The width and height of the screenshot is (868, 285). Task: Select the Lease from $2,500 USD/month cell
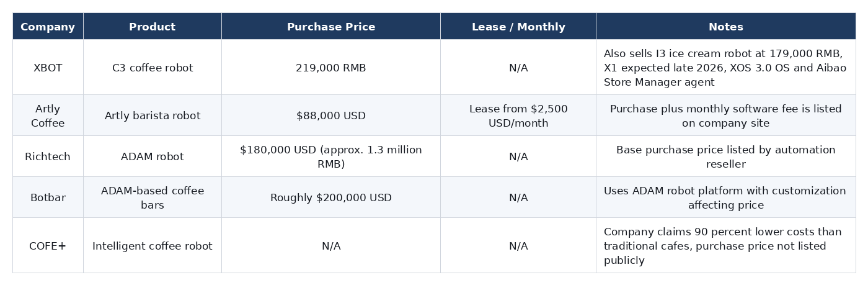point(518,115)
